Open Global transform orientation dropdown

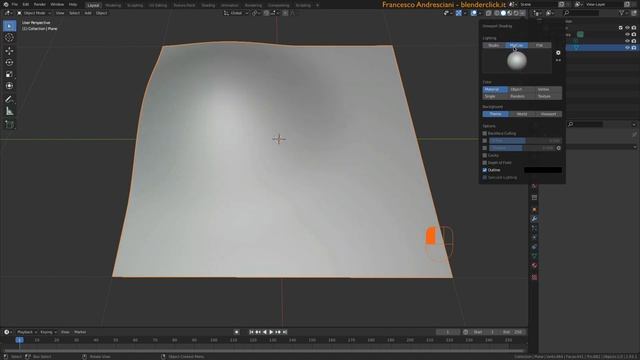pyautogui.click(x=236, y=13)
